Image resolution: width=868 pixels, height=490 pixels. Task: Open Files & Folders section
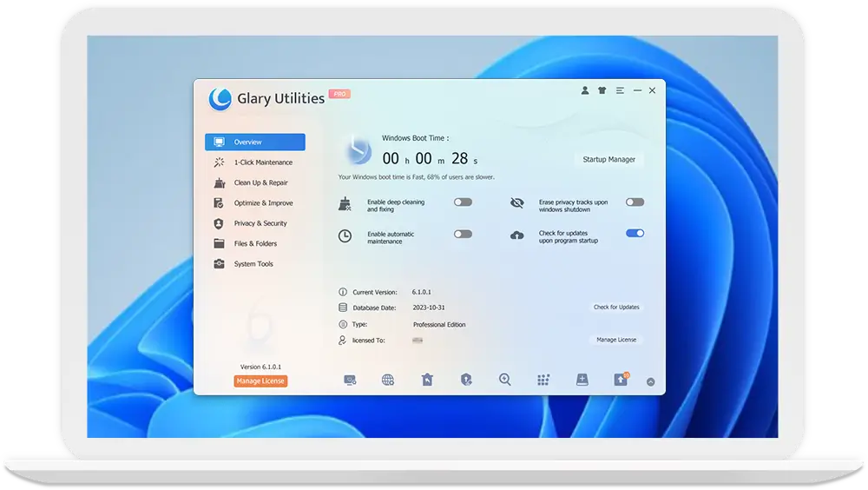[254, 243]
